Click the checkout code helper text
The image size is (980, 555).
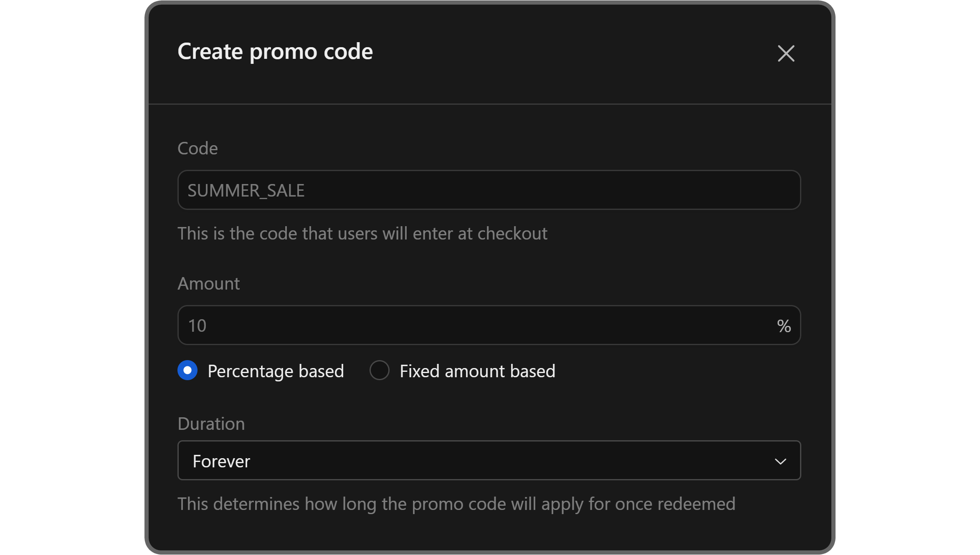362,233
